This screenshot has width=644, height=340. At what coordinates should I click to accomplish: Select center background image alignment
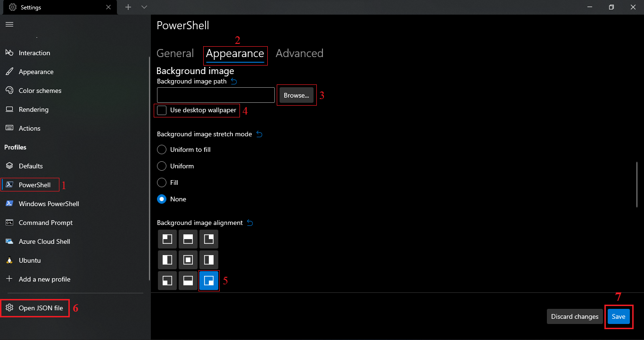click(188, 260)
